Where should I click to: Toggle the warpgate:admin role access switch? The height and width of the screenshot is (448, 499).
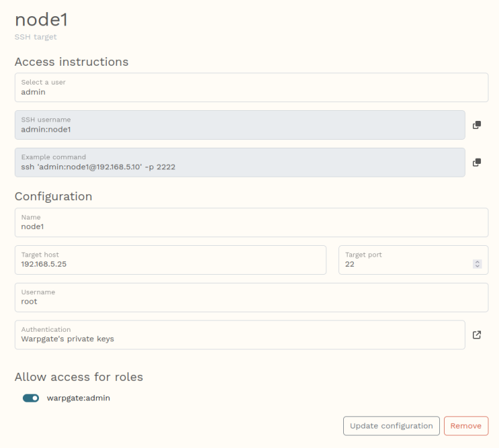[31, 398]
